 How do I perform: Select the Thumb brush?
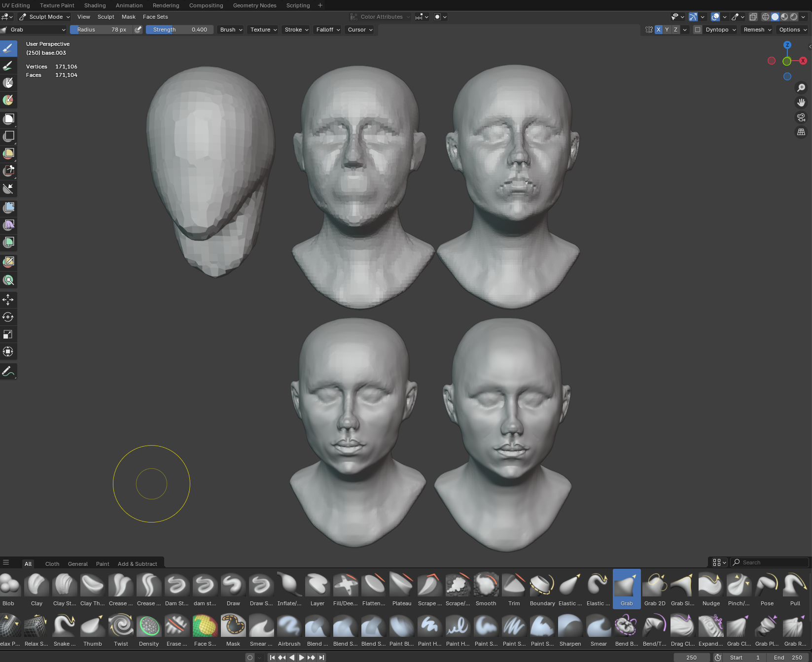tap(93, 629)
